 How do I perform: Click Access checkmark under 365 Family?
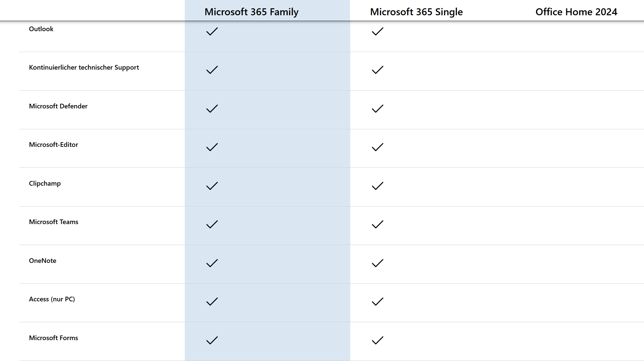click(x=212, y=302)
